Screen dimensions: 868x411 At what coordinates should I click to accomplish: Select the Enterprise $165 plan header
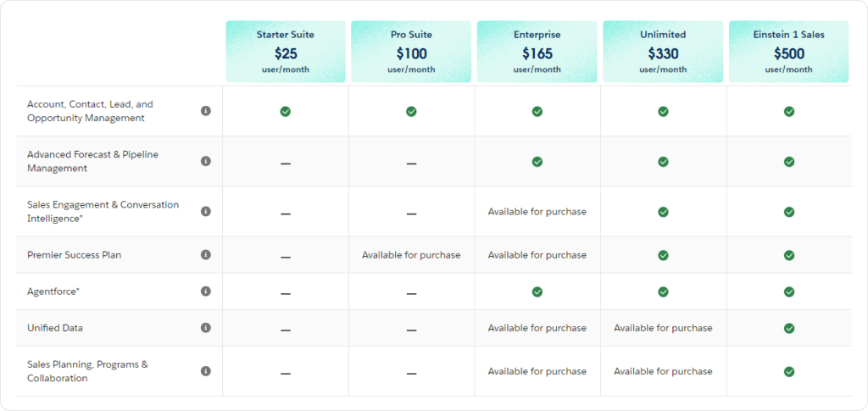point(537,52)
